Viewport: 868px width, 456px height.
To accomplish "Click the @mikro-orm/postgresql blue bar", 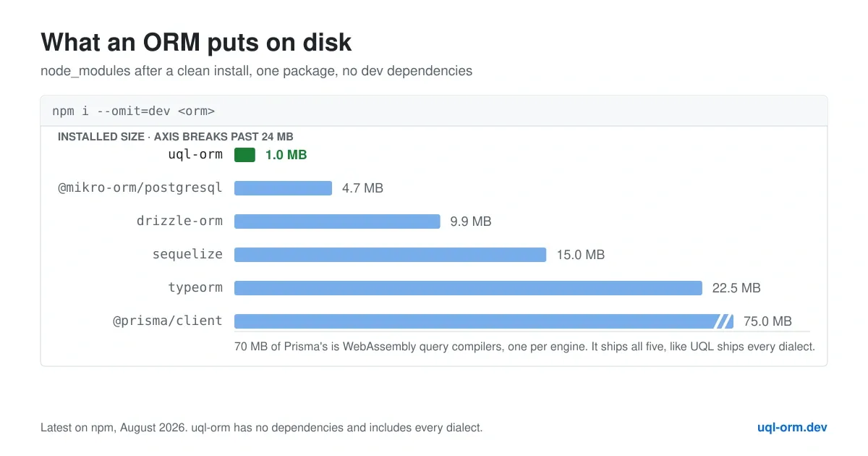I will point(283,188).
